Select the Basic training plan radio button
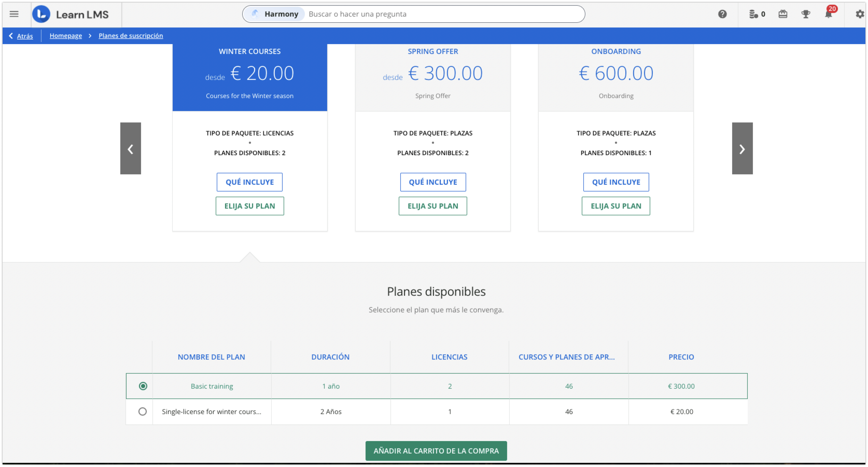The height and width of the screenshot is (467, 868). 143,386
